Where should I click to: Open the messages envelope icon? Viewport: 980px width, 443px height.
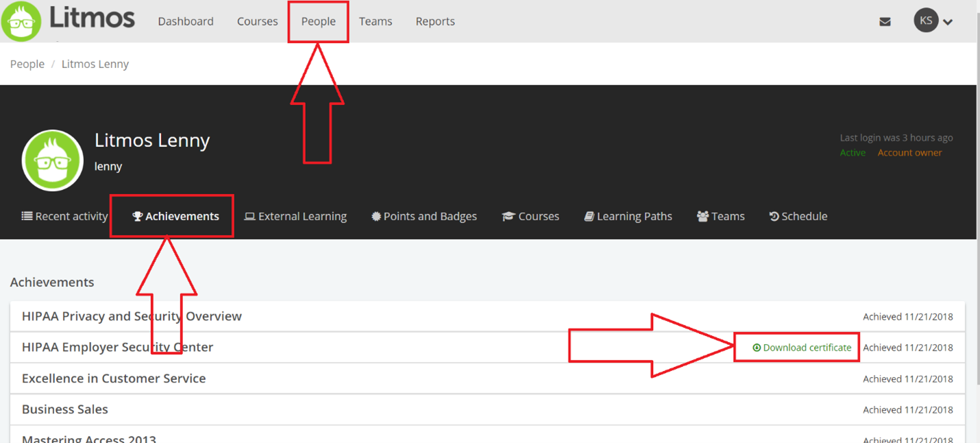(885, 22)
